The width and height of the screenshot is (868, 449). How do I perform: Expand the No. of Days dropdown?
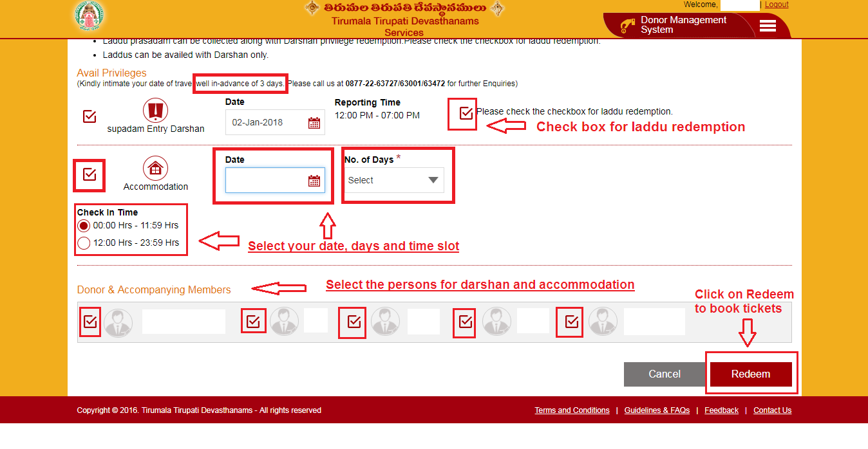(x=394, y=180)
